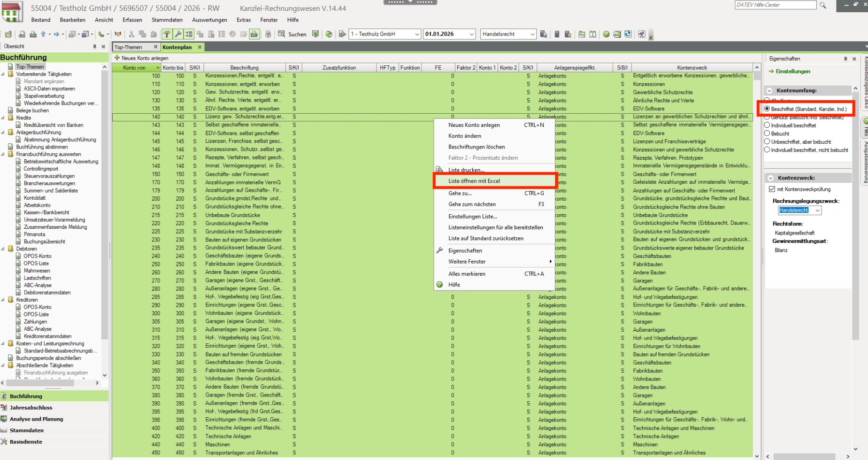Click the green phone toolbar icon
Screen dimensions: 868x460
(x=100, y=34)
